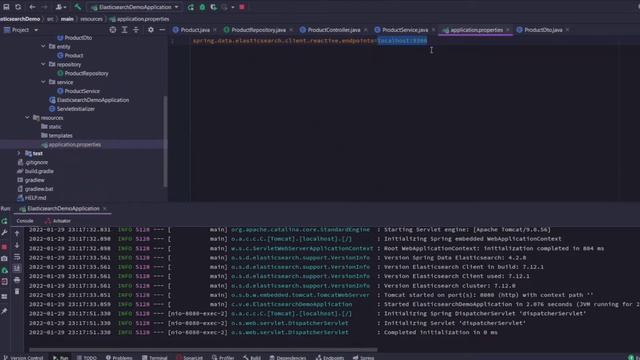Expand the test folder in the tree
The width and height of the screenshot is (640, 360).
point(19,153)
